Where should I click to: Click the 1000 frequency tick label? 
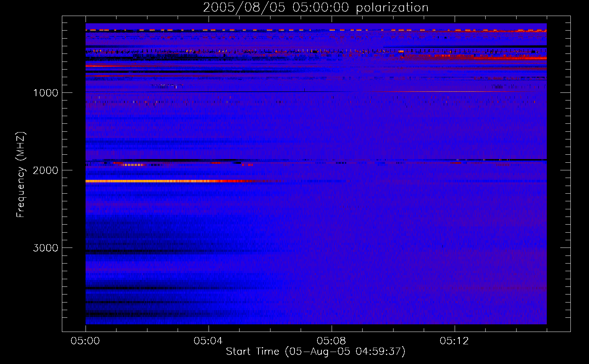pos(46,93)
